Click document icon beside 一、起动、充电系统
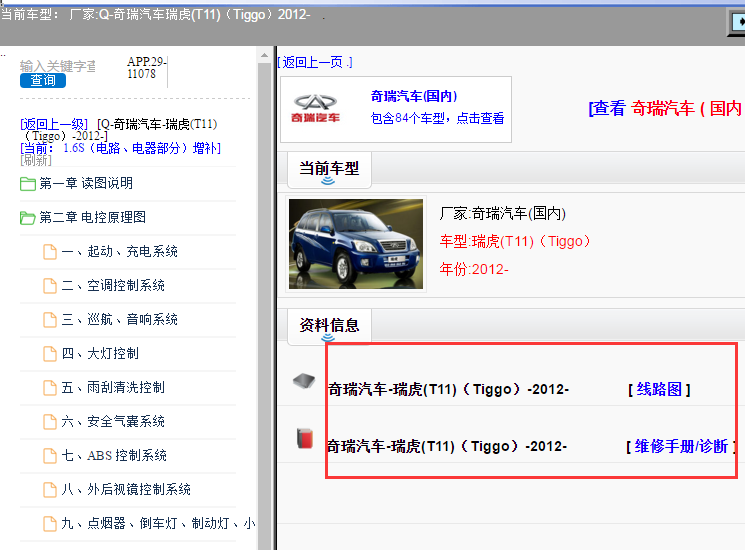745x550 pixels. pos(50,252)
